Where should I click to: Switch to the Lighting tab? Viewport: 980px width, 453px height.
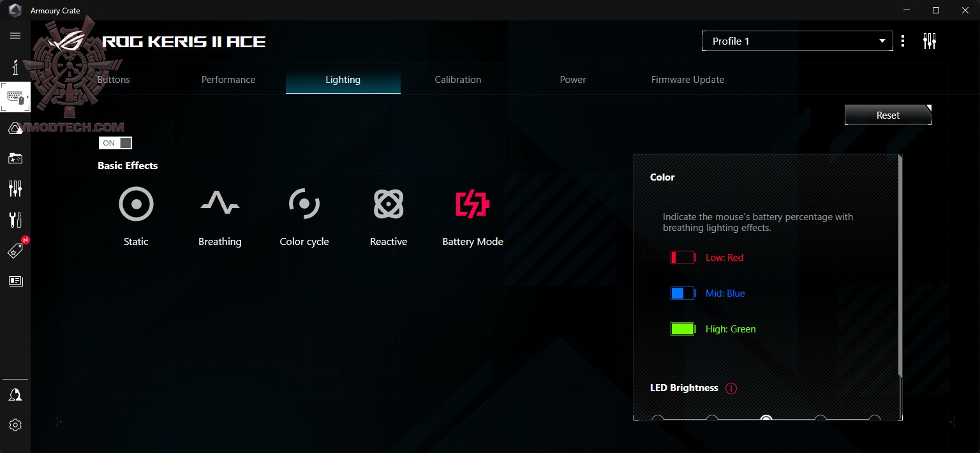coord(343,80)
